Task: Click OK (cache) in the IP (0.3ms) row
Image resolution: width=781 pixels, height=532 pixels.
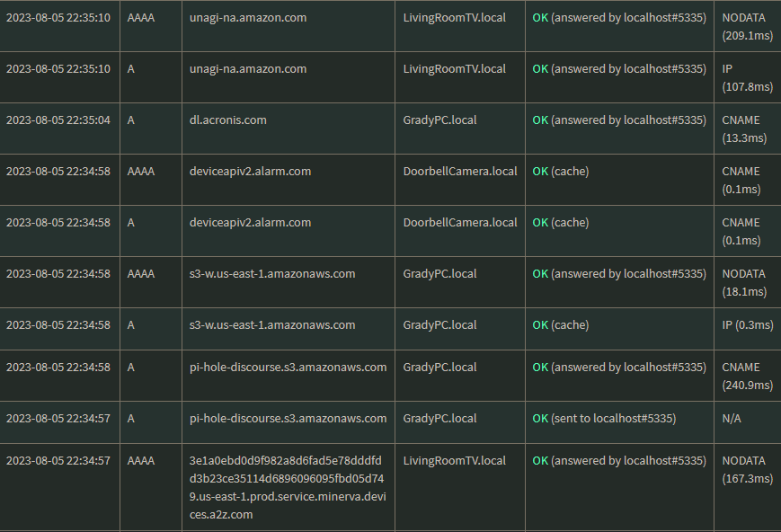Action: click(x=560, y=325)
